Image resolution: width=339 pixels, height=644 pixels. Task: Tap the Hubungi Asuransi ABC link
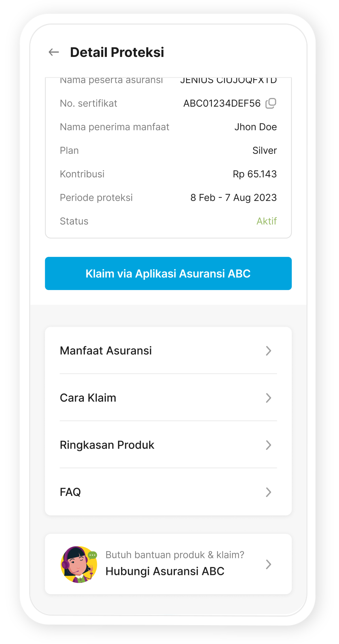(165, 571)
